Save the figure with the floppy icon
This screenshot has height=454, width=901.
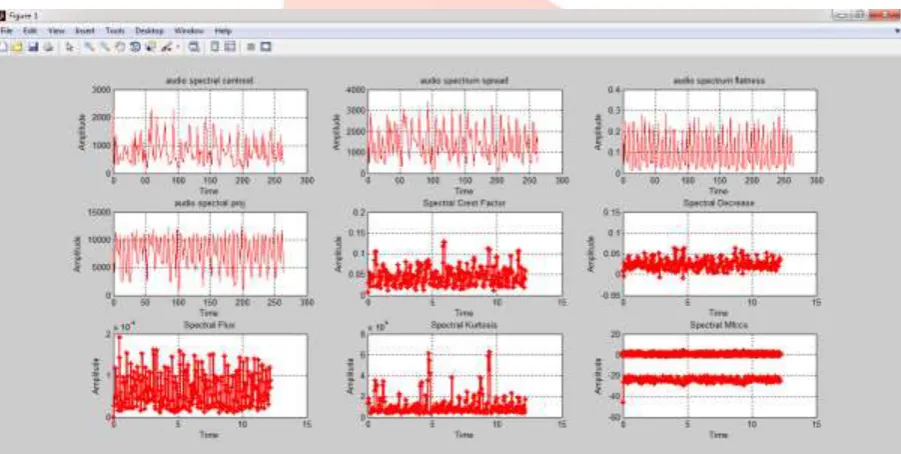(33, 47)
